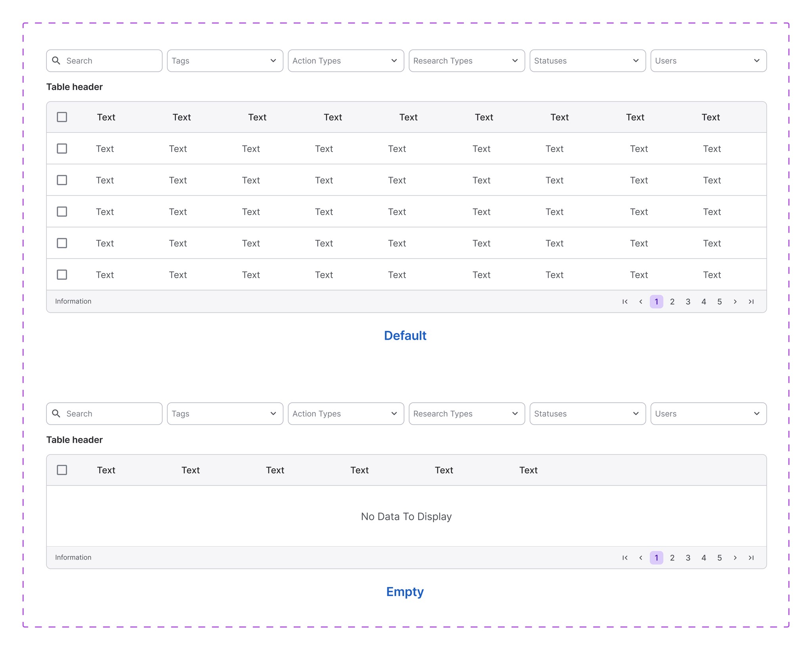Open Action Types dropdown above Empty table
Screen dimensions: 812x650
(x=346, y=414)
